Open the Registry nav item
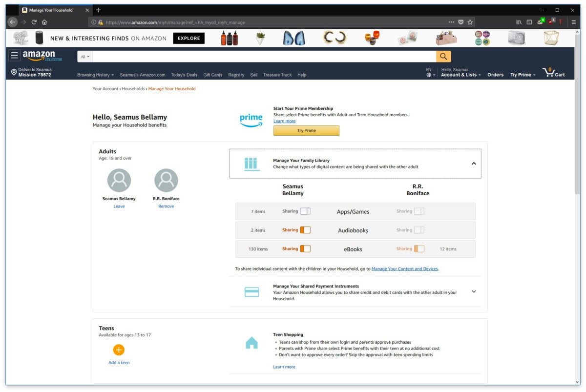Viewport: 586px width, 392px height. point(236,75)
